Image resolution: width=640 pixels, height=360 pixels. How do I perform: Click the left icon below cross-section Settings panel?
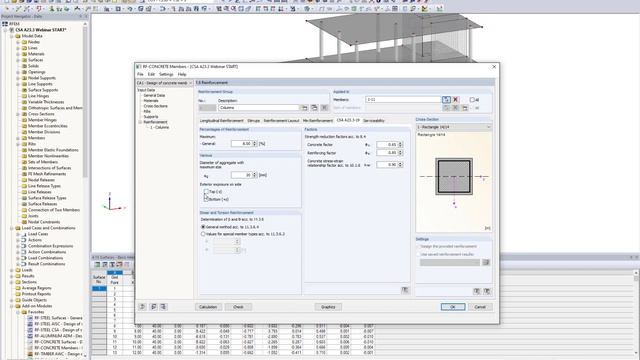(x=477, y=291)
